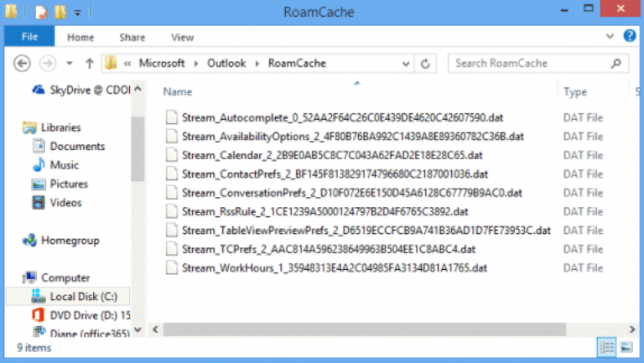Switch to large icons view button
Screen dimensions: 644x363
626,347
